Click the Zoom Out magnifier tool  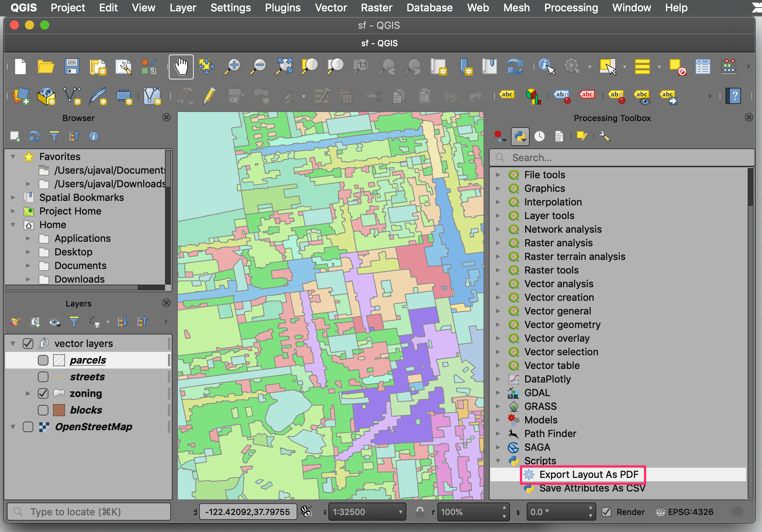click(x=258, y=67)
